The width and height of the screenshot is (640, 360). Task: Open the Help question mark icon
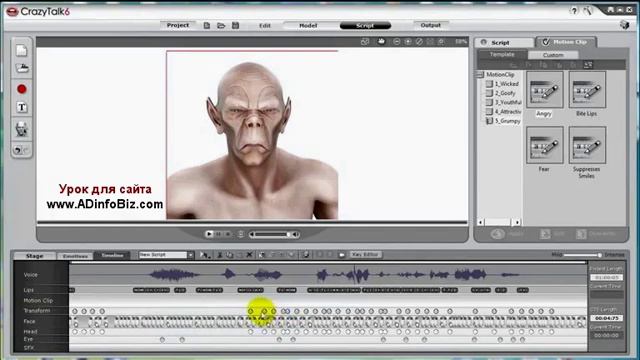574,11
